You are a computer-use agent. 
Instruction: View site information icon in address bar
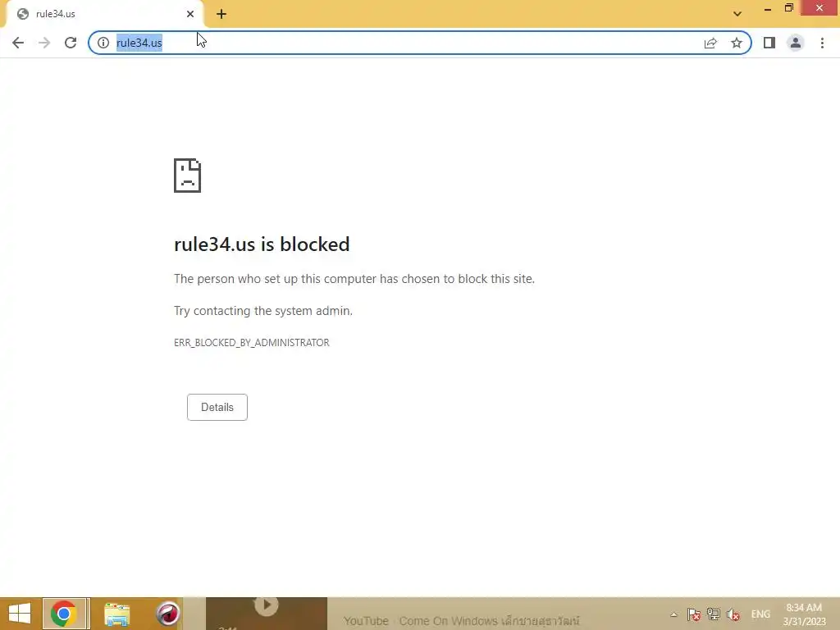(103, 43)
